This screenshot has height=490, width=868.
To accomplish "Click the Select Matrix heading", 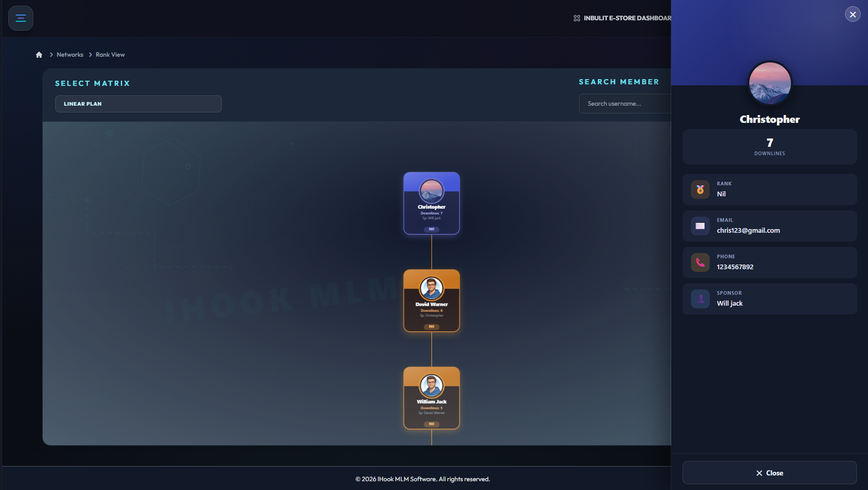I will (x=92, y=84).
